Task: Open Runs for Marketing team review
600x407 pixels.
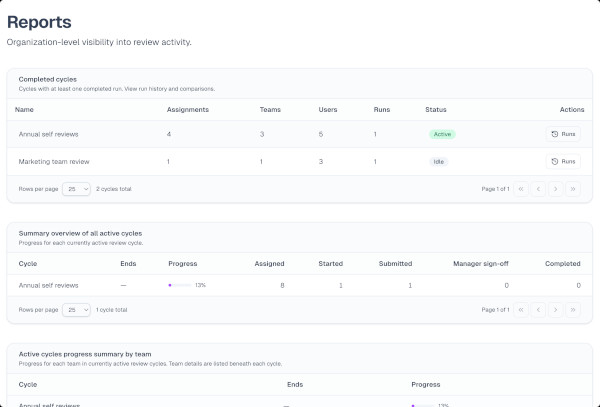Action: [x=563, y=161]
